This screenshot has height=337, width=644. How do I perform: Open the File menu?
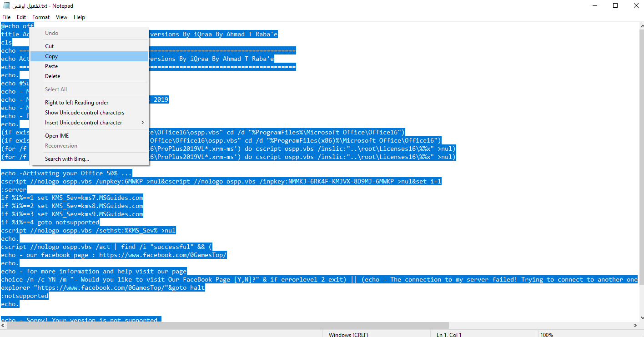(6, 17)
